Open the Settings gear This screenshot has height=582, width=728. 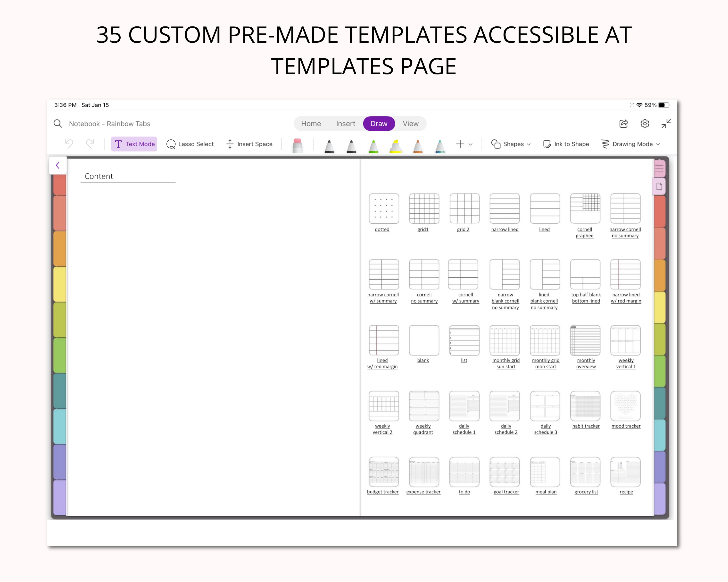[x=645, y=123]
